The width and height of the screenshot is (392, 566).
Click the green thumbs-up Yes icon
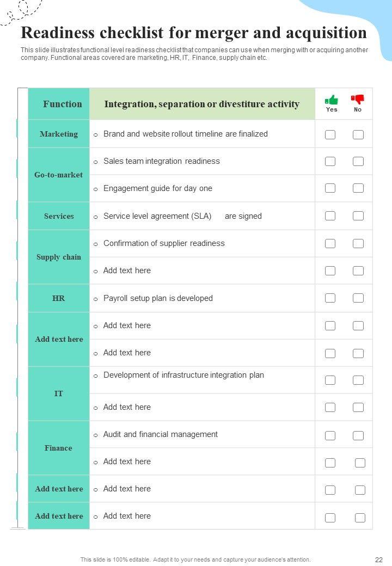tap(331, 100)
